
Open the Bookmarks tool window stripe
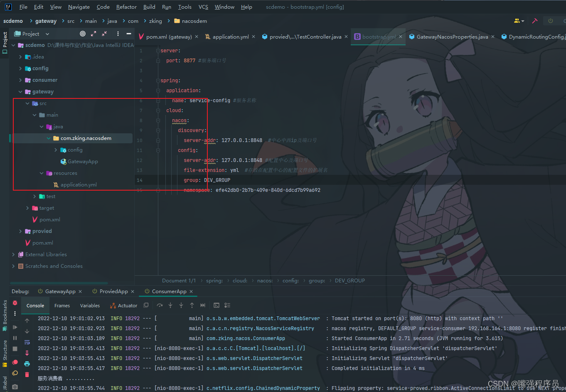tap(5, 316)
